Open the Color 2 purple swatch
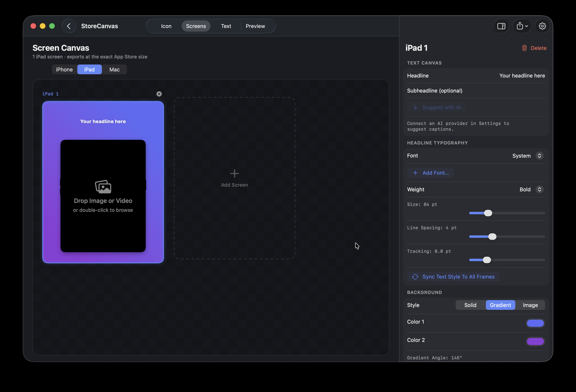Viewport: 576px width, 392px height. click(535, 341)
